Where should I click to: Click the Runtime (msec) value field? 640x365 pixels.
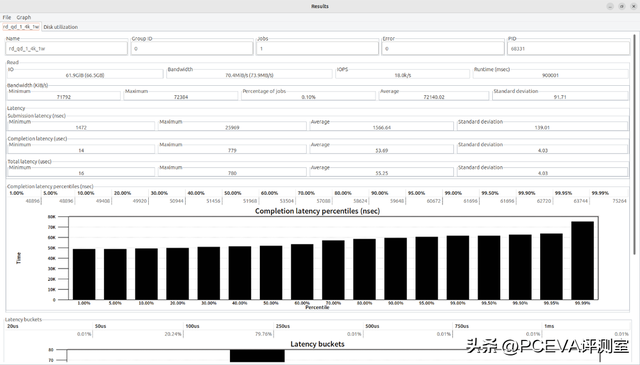point(551,75)
